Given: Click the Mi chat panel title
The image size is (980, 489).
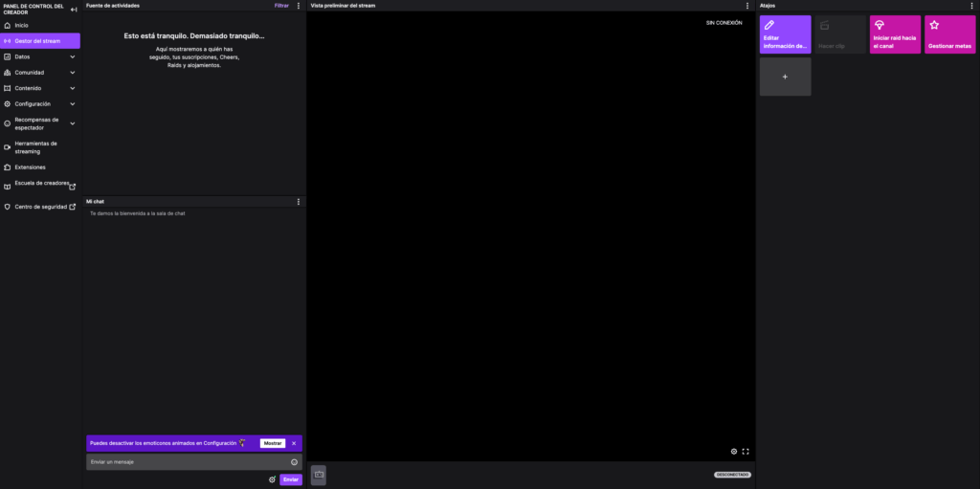Looking at the screenshot, I should point(95,201).
